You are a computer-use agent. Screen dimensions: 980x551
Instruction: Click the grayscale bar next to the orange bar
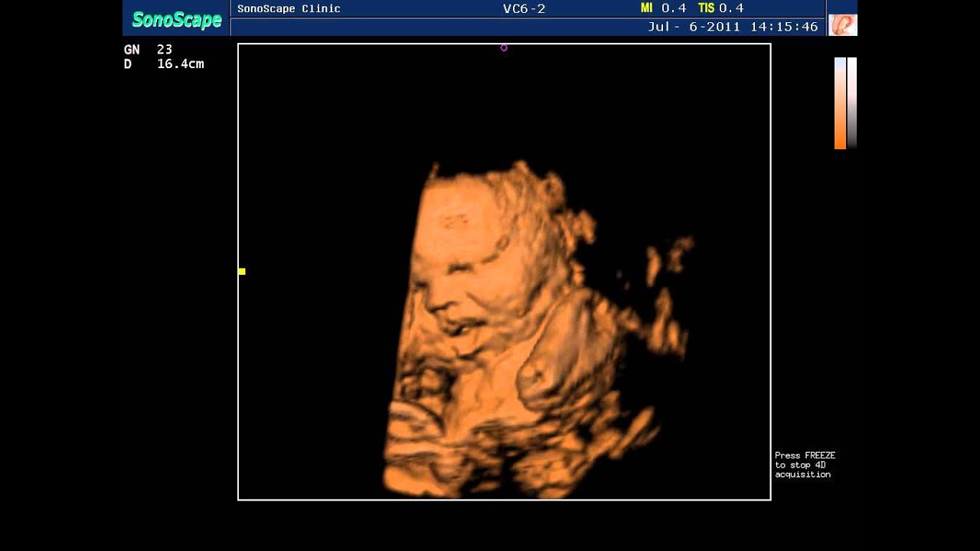852,103
